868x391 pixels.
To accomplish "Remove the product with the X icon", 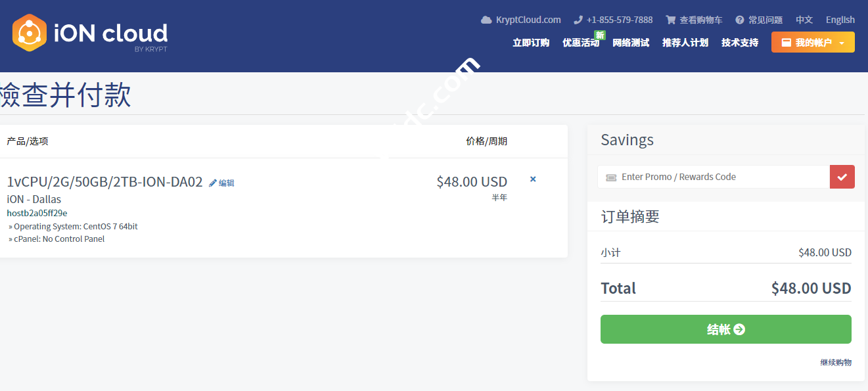I will [533, 179].
